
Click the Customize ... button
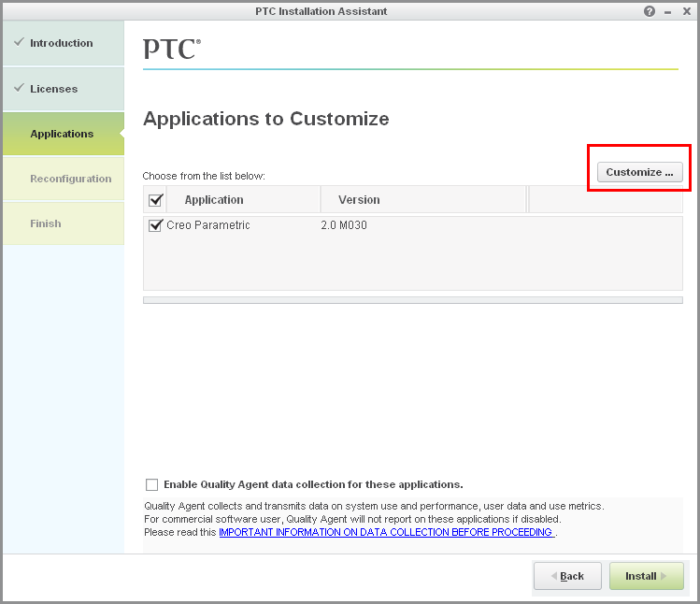[640, 172]
